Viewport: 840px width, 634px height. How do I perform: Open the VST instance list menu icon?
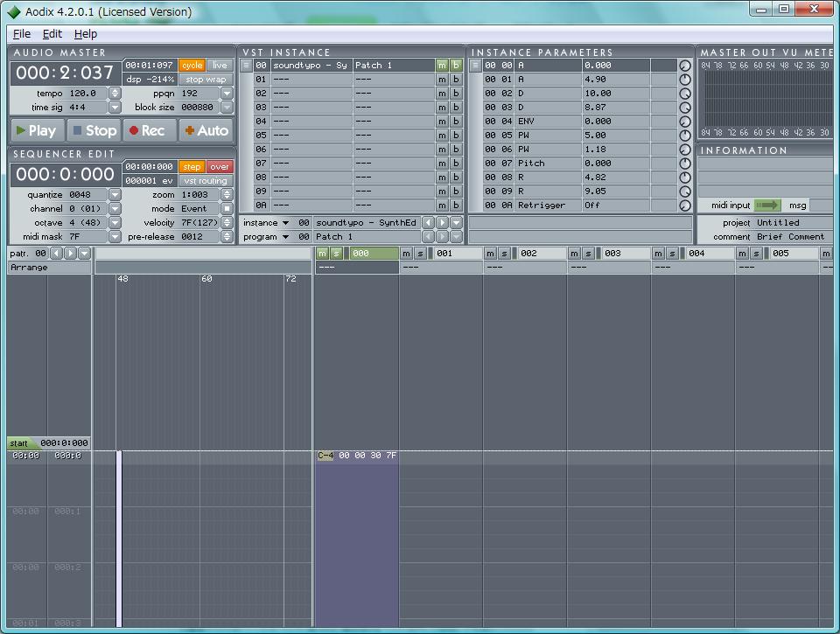pos(246,66)
